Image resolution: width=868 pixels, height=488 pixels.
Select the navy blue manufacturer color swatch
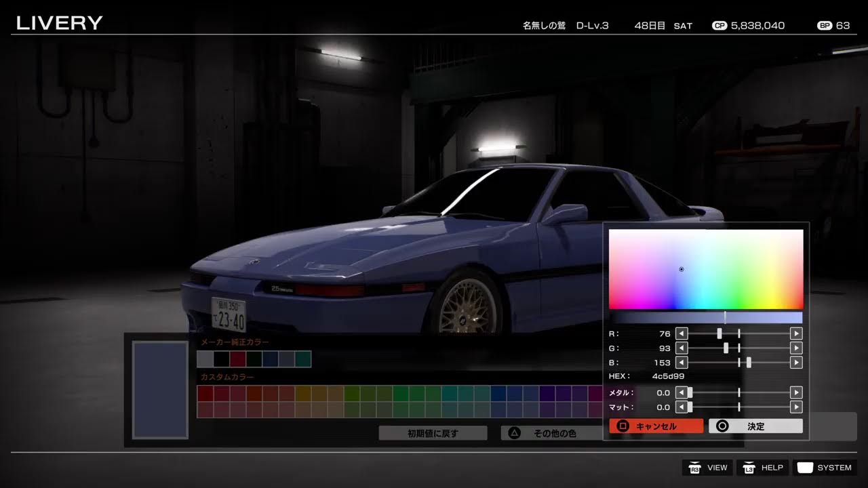click(270, 359)
